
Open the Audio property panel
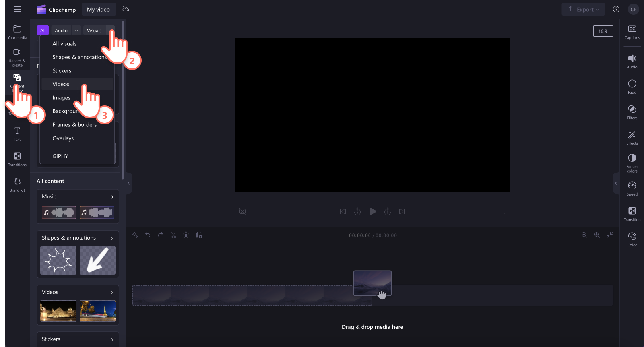632,62
